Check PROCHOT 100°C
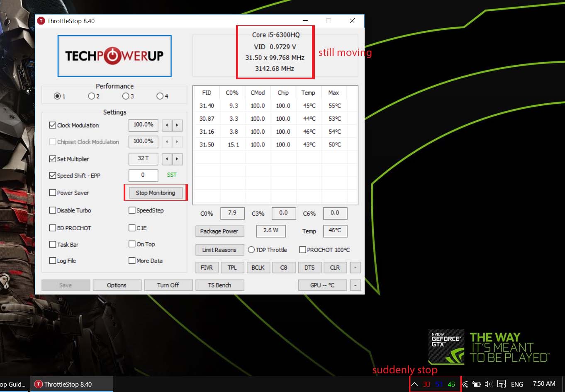The image size is (565, 392). (302, 250)
